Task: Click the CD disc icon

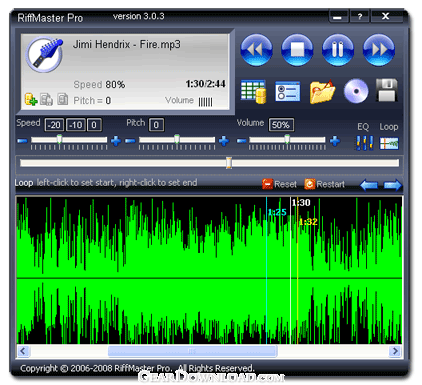Action: pos(356,91)
